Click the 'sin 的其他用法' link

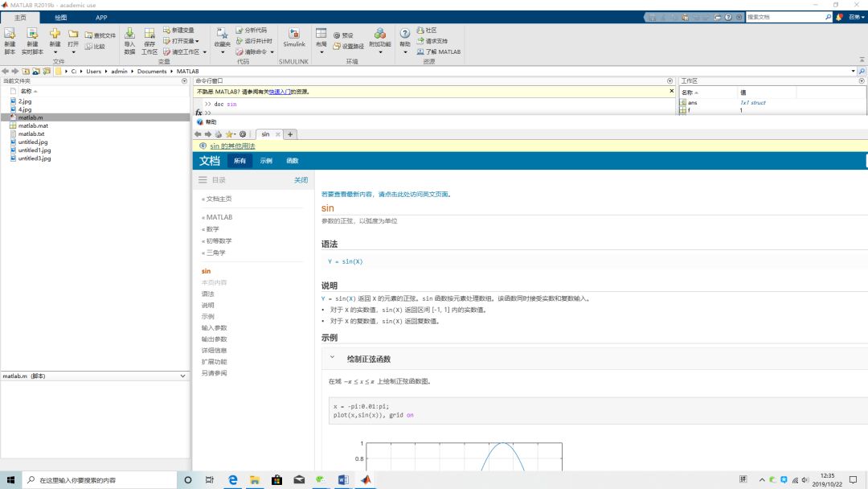point(232,146)
